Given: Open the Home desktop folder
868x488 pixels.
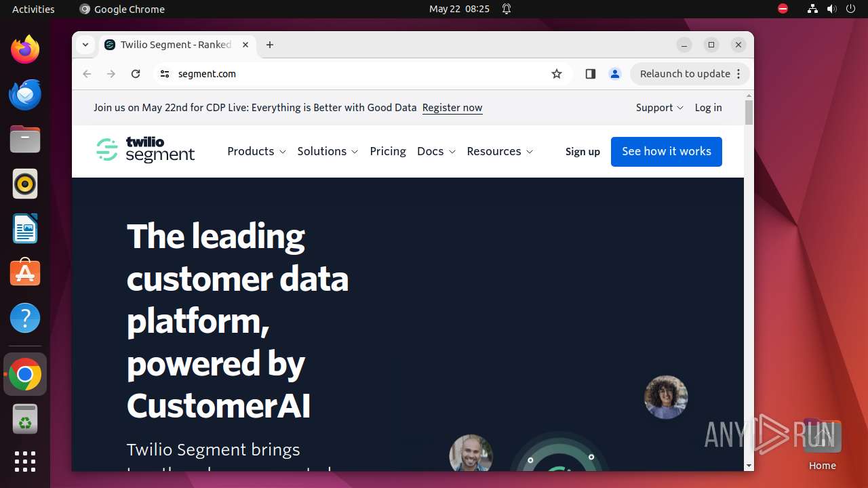Looking at the screenshot, I should coord(822,445).
